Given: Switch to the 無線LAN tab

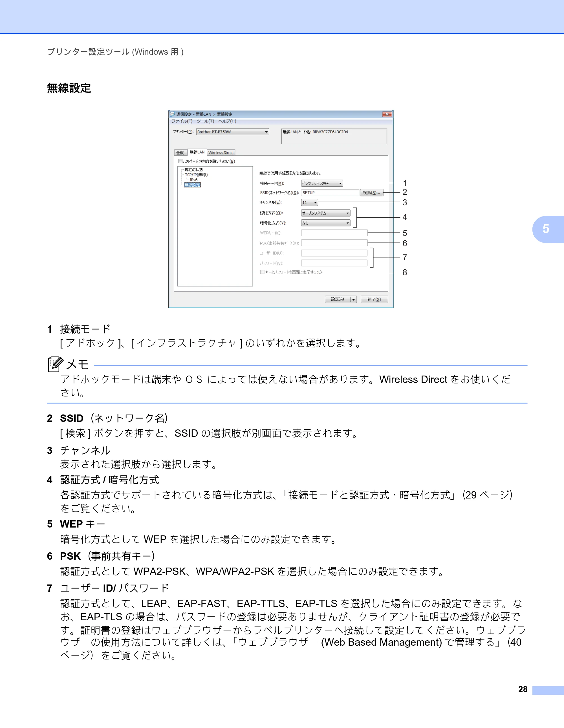Looking at the screenshot, I should pyautogui.click(x=197, y=152).
